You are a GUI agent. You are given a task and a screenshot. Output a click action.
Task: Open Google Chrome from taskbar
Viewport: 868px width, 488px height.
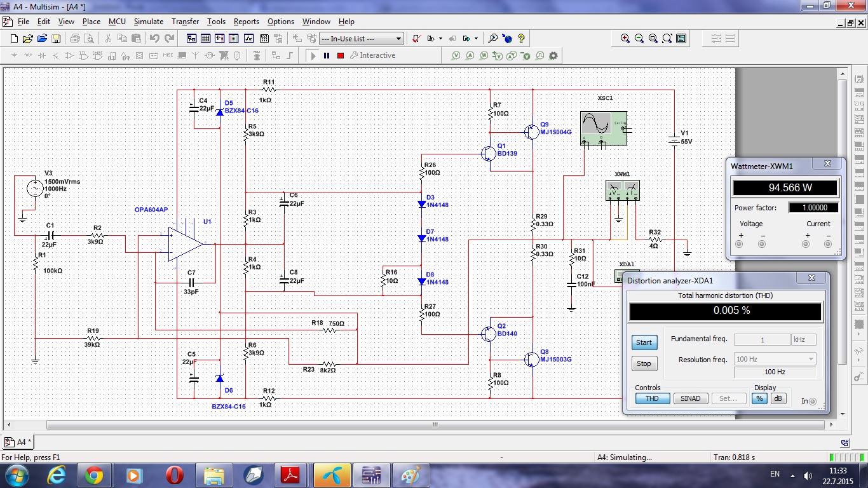coord(94,475)
